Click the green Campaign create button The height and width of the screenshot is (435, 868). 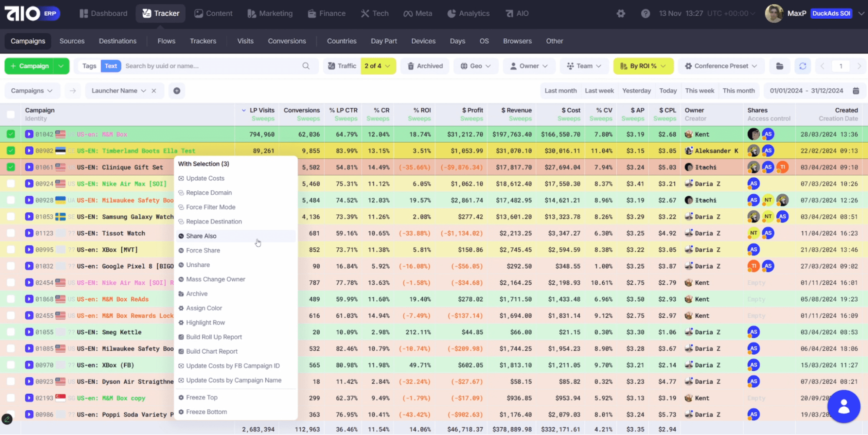[30, 66]
